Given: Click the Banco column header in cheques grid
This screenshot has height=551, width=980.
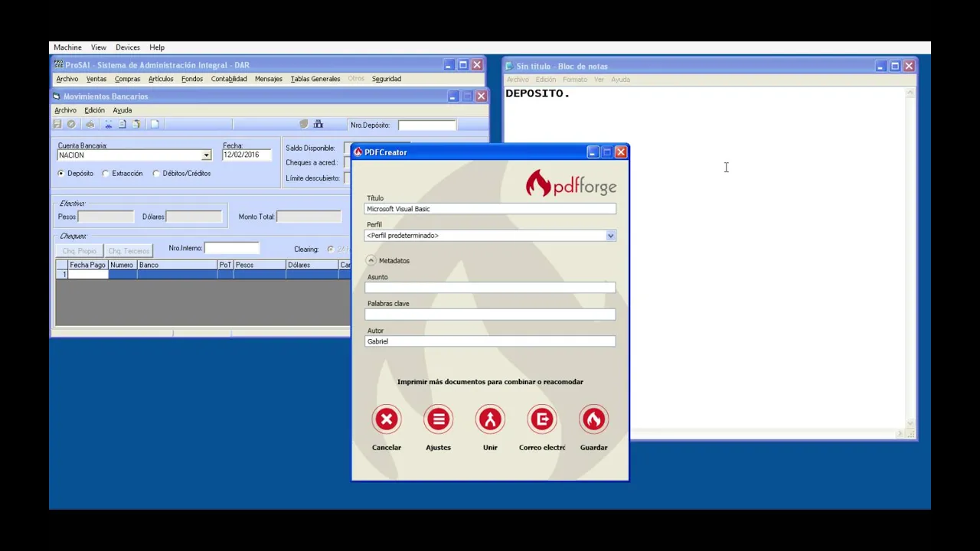Looking at the screenshot, I should pyautogui.click(x=177, y=265).
